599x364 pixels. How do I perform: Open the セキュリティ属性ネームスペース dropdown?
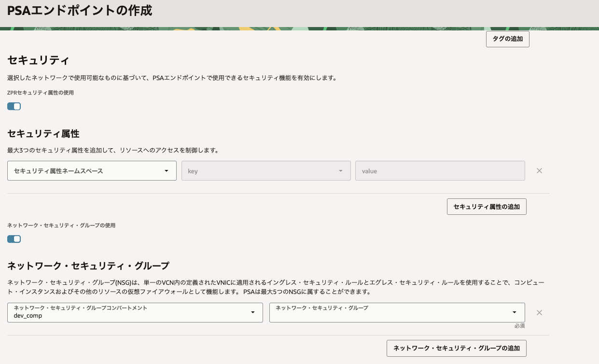click(92, 171)
